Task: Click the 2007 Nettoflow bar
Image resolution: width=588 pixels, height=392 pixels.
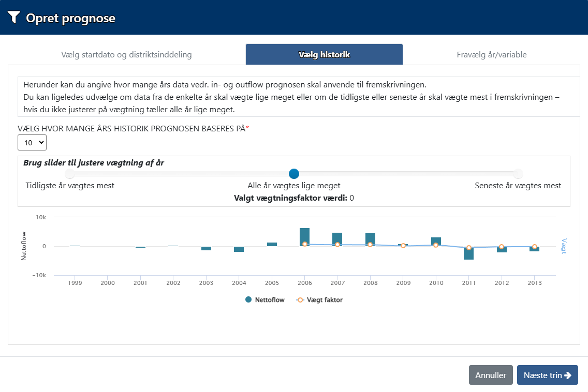Action: 337,239
